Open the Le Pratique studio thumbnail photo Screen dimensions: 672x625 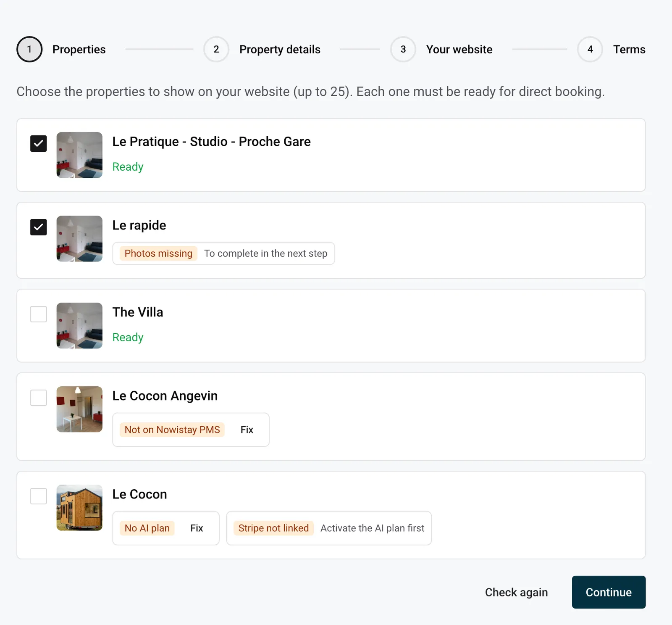(79, 155)
